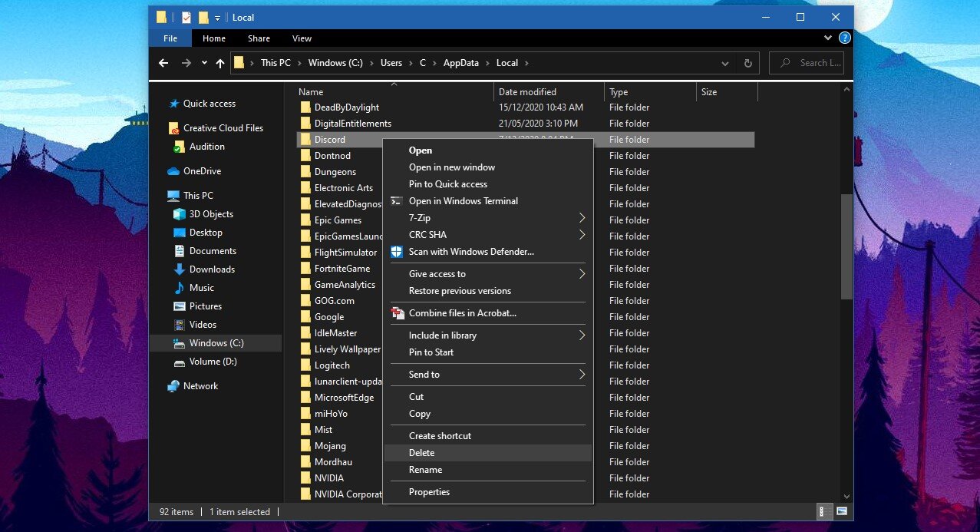Click the vertical scrollbar in file list
Image resolution: width=980 pixels, height=532 pixels.
[x=846, y=246]
